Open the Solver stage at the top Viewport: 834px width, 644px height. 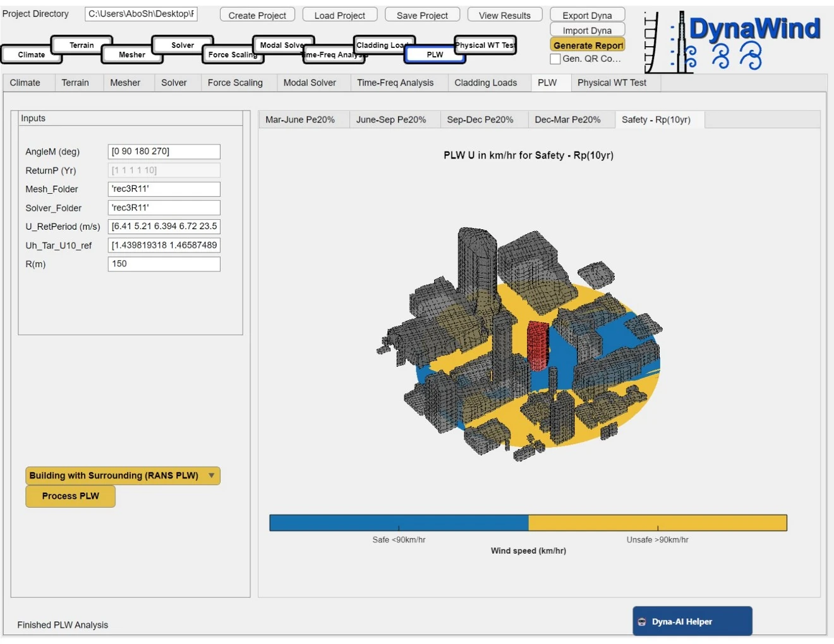click(x=183, y=45)
